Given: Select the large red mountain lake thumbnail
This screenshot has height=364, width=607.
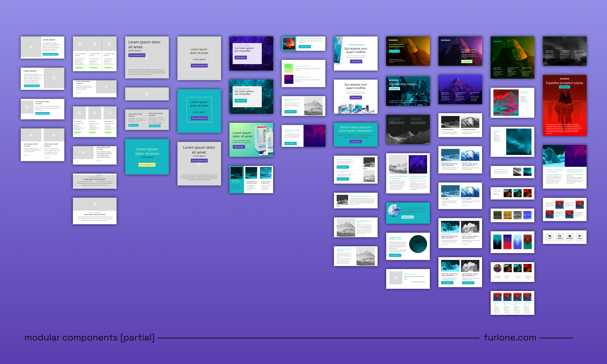Looking at the screenshot, I should coord(506,102).
